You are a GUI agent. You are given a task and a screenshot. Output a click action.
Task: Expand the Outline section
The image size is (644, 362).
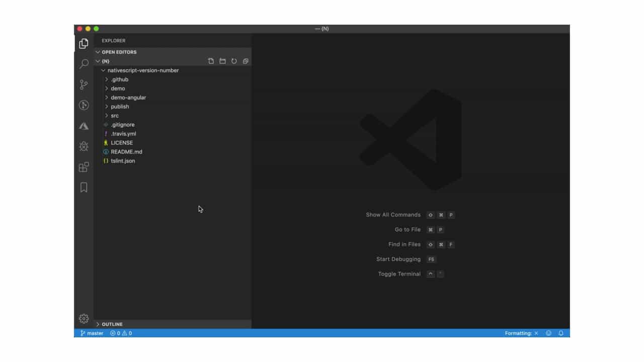click(x=173, y=324)
